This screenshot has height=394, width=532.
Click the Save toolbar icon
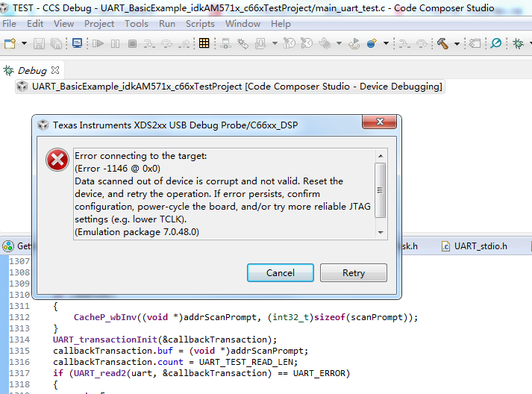[39, 43]
